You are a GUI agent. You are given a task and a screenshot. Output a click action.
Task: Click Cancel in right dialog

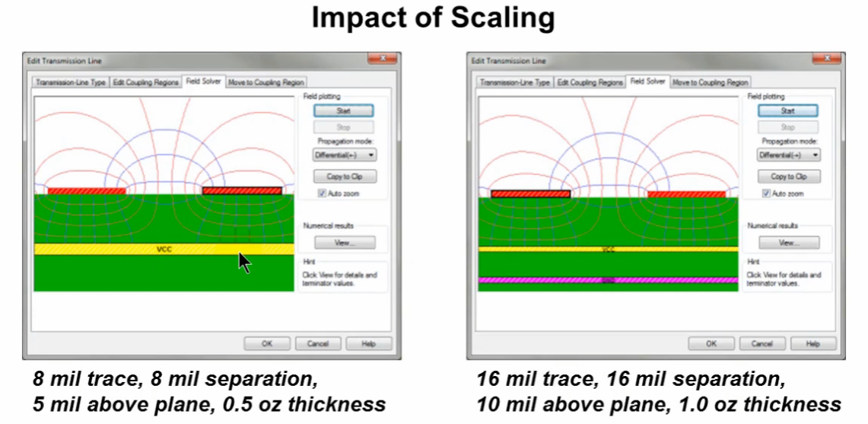762,344
